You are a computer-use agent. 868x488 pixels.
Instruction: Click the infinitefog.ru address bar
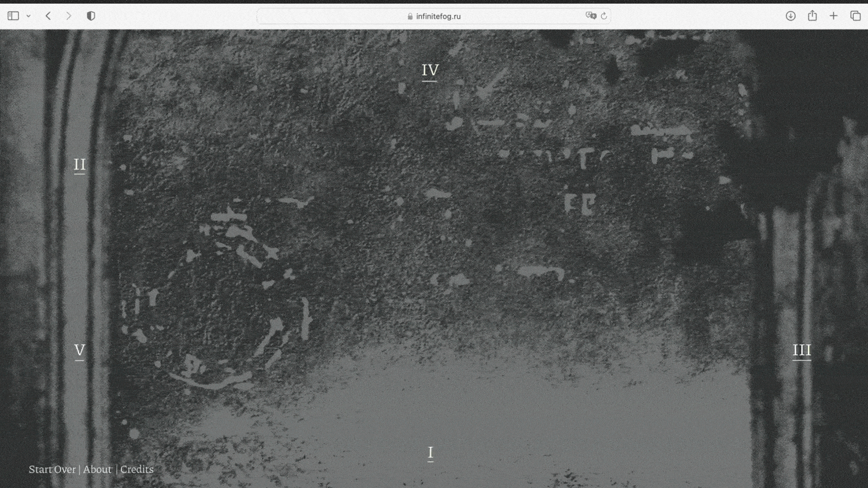[x=438, y=16]
